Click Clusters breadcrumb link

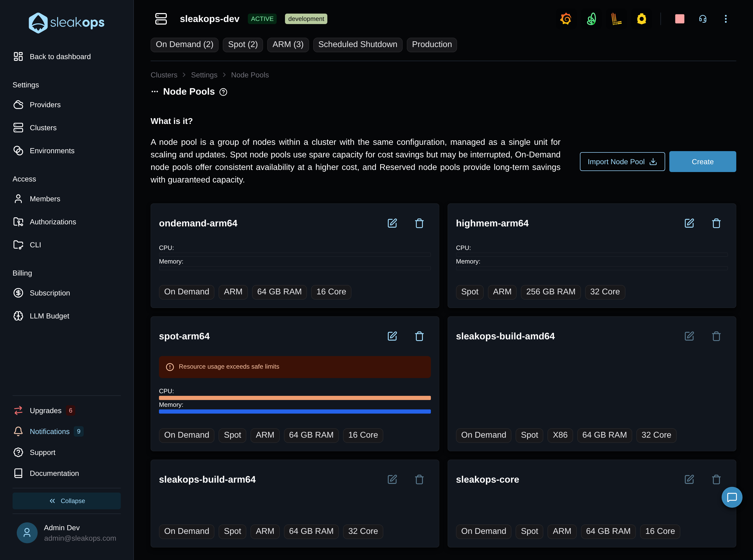[164, 75]
